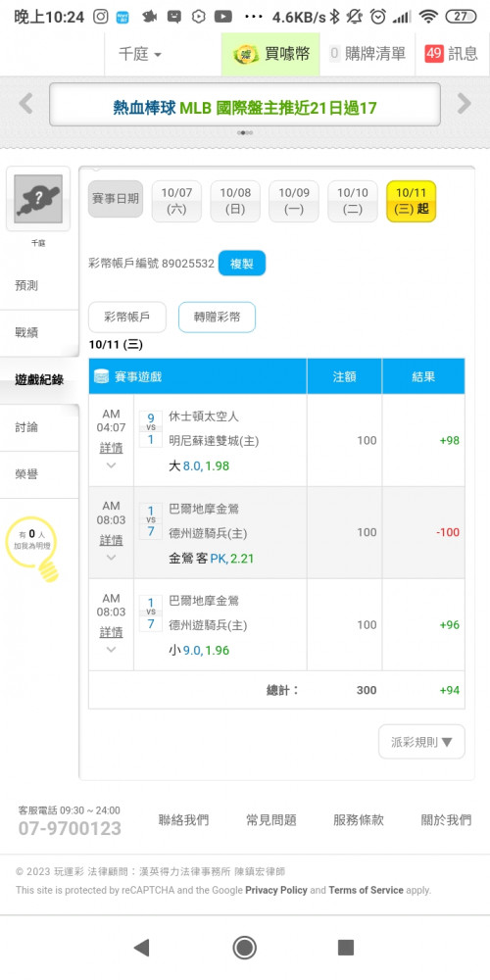Click the 大 8.0, 1.98 odds text

tap(199, 465)
